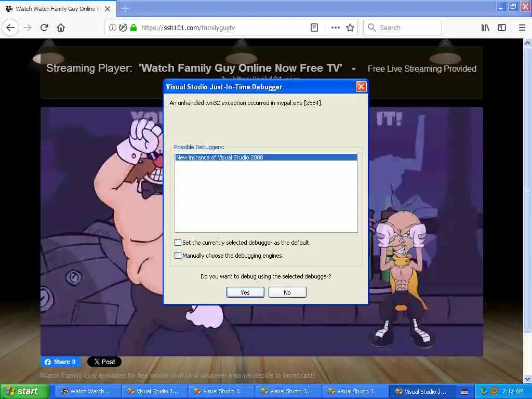This screenshot has width=532, height=399.
Task: Open page actions three-dot menu
Action: (335, 28)
